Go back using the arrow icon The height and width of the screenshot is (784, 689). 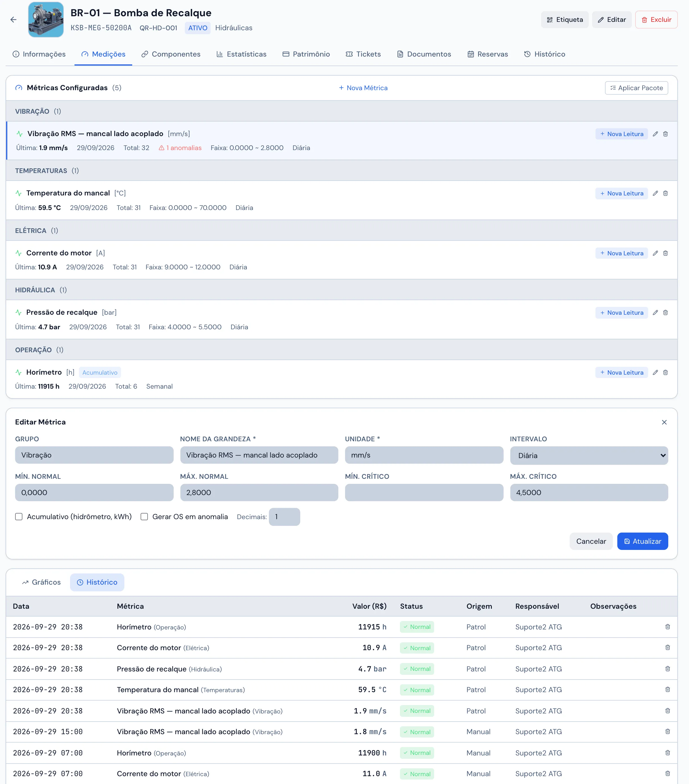13,20
